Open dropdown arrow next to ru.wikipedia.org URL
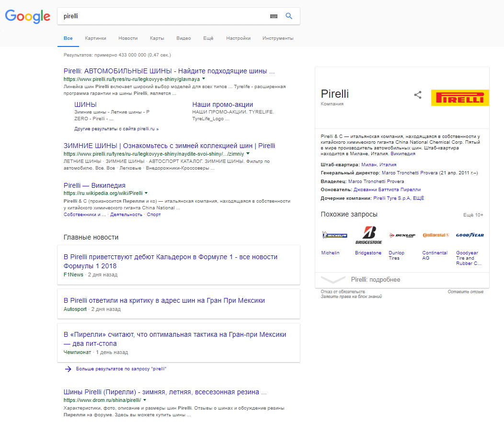 [146, 193]
